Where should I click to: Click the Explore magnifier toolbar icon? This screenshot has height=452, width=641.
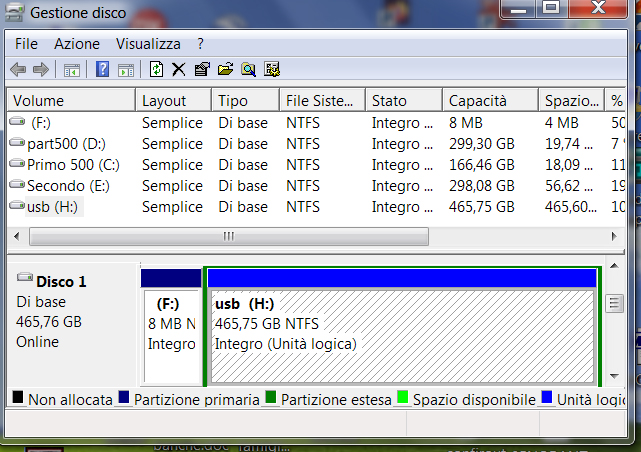249,69
